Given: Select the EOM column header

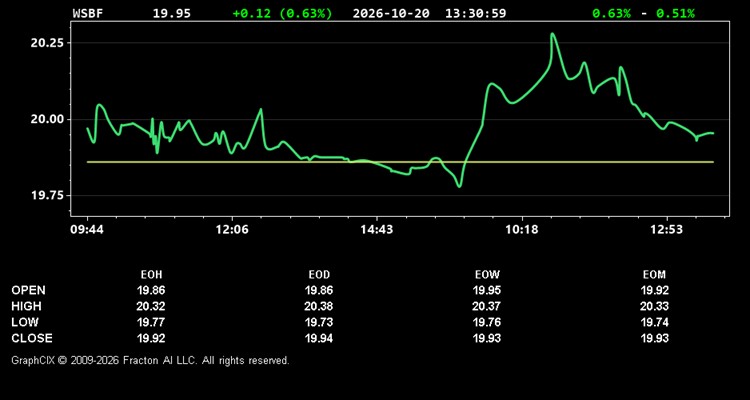Looking at the screenshot, I should coord(654,275).
